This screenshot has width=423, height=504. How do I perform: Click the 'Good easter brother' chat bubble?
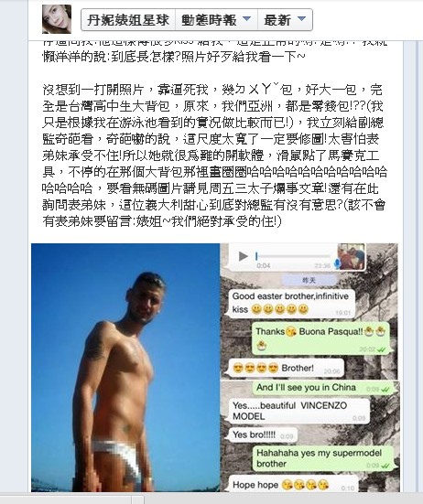pyautogui.click(x=291, y=303)
